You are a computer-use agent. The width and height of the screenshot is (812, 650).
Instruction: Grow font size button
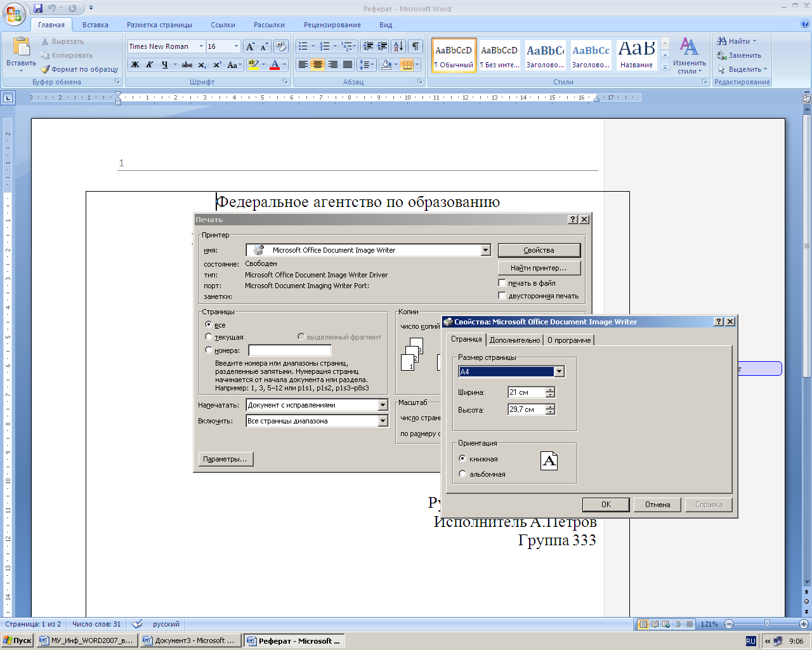251,46
